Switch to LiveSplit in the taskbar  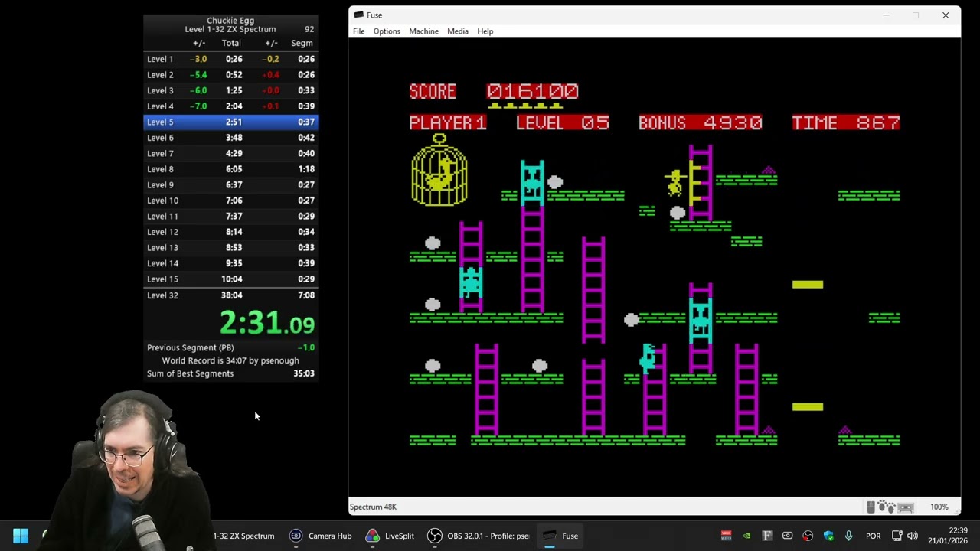pos(390,536)
